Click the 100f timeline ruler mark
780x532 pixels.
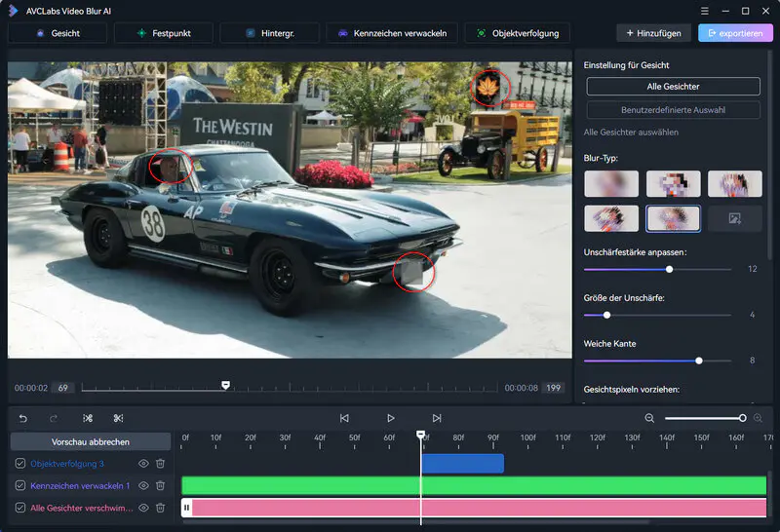[x=527, y=437]
